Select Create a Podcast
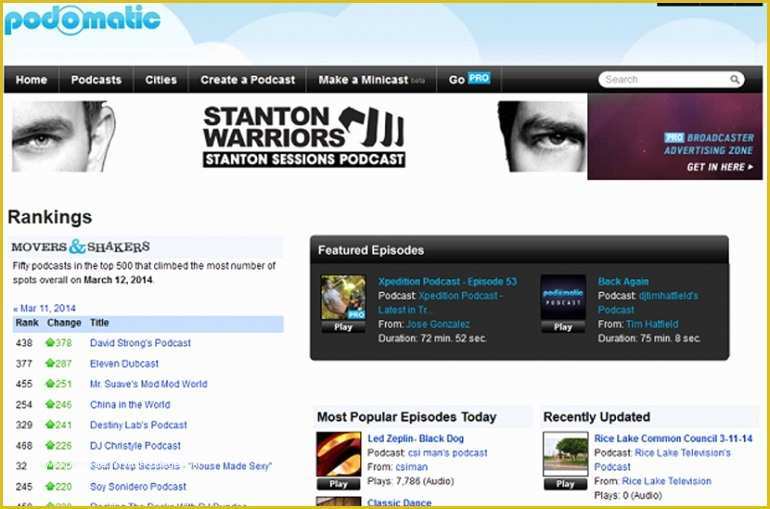 point(248,80)
